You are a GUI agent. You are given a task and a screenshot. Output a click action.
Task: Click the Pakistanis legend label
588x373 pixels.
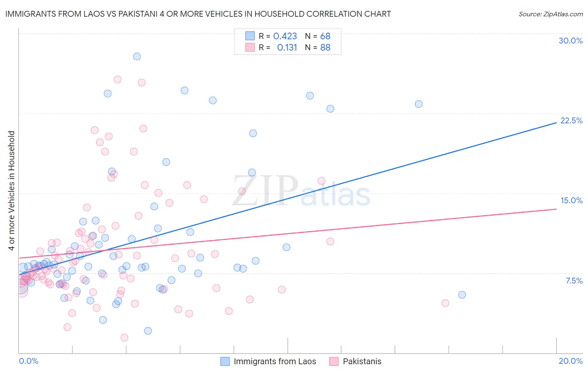pos(362,361)
